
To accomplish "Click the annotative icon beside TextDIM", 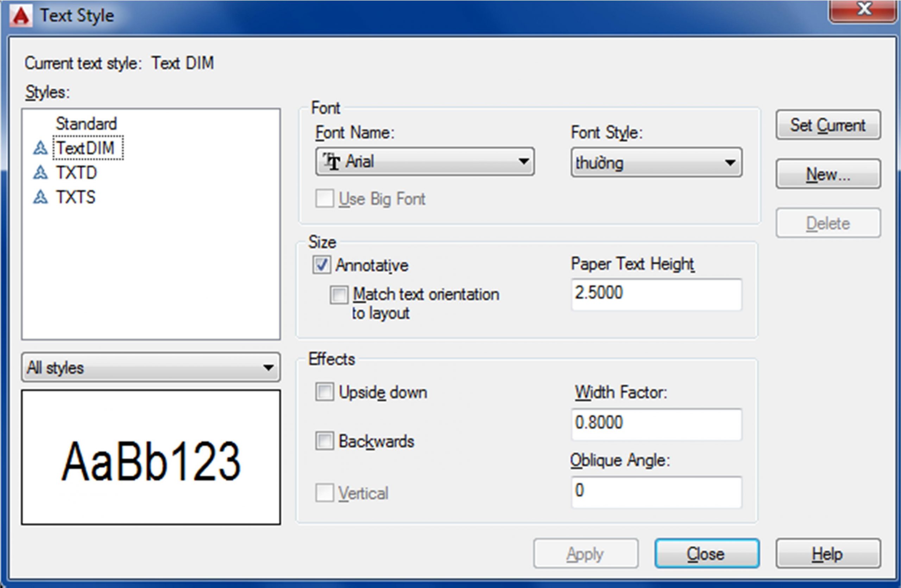I will [40, 148].
